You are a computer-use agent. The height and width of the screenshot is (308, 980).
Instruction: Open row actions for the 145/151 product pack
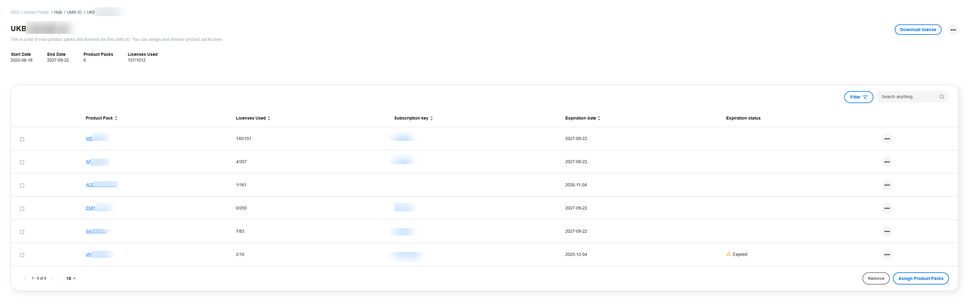[x=887, y=138]
